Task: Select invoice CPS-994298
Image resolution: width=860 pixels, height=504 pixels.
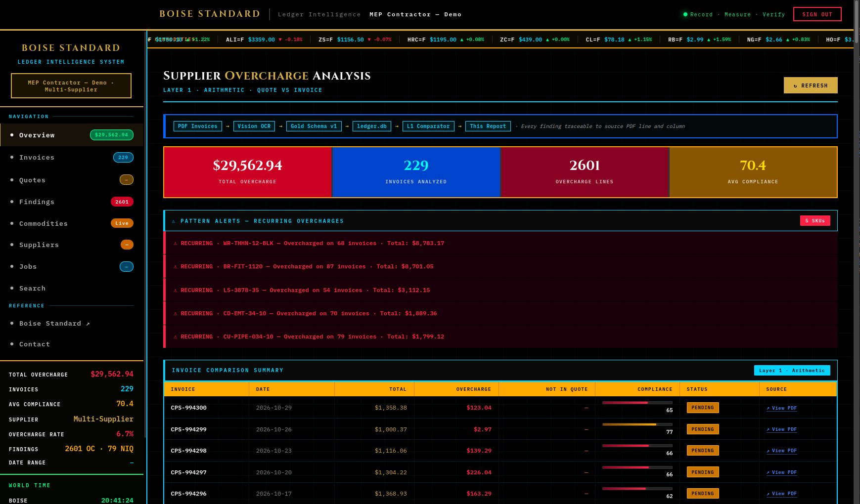Action: (x=189, y=451)
